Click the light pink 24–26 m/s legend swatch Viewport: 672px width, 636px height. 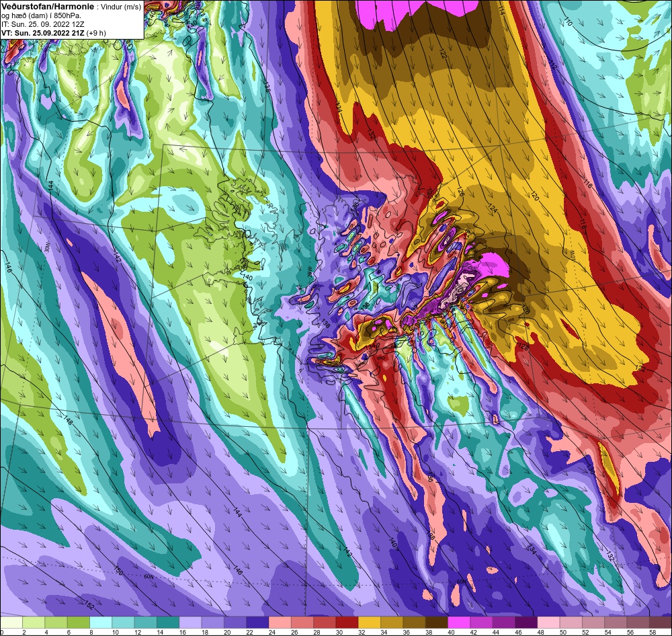coord(280,623)
